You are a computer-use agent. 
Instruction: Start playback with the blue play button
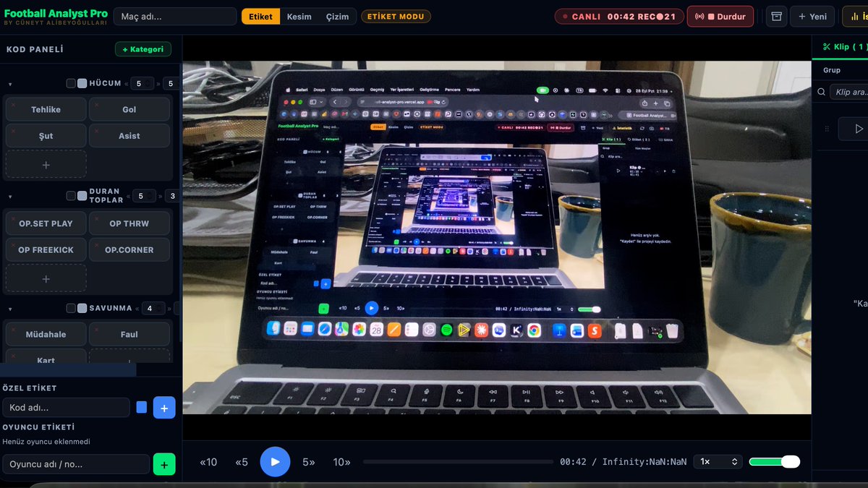[275, 462]
